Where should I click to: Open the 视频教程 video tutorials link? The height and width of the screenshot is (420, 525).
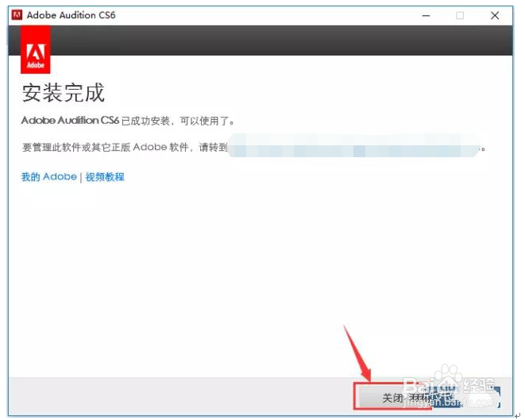click(105, 177)
